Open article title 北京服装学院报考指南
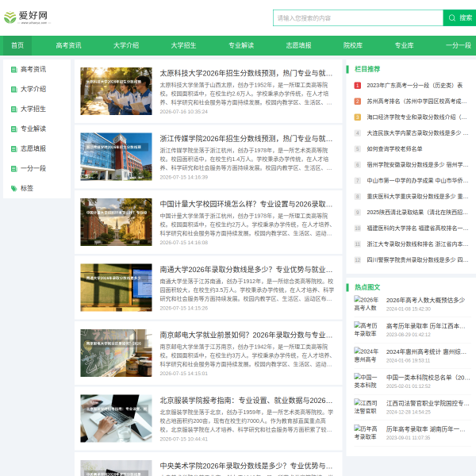Screen dimensions: 476x476 pos(246,401)
